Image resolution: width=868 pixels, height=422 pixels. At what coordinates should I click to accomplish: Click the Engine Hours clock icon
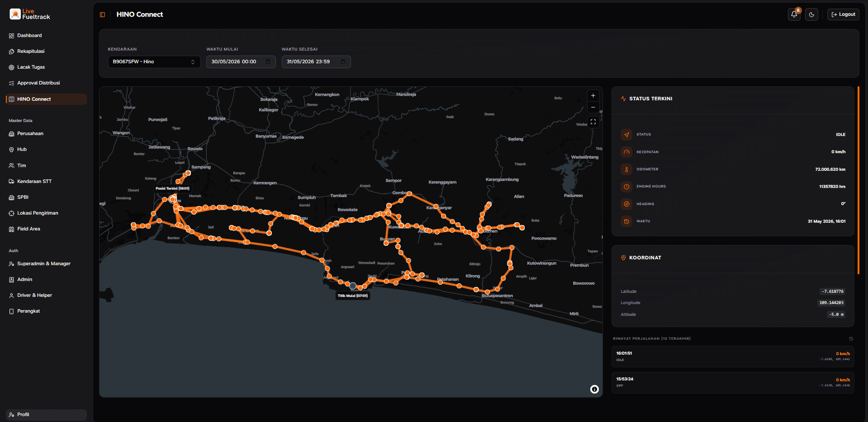626,187
